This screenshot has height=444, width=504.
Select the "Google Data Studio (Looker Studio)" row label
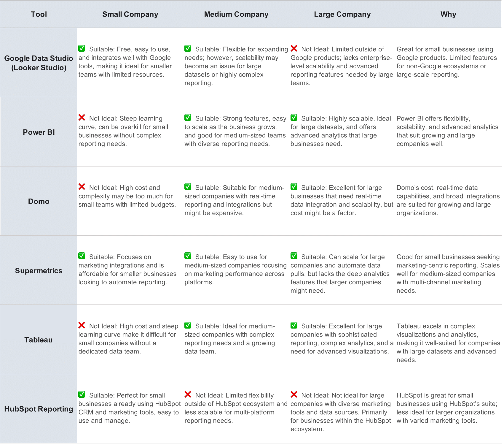tap(39, 63)
